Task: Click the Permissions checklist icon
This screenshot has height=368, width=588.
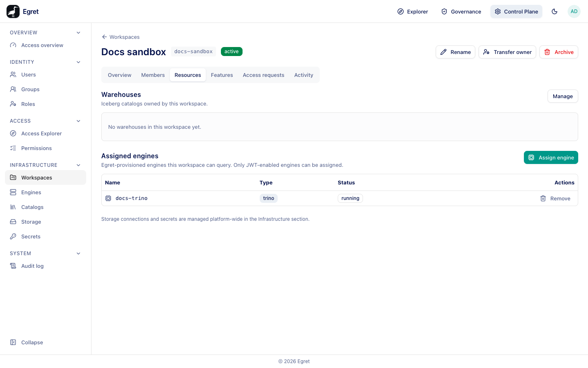Action: point(13,148)
